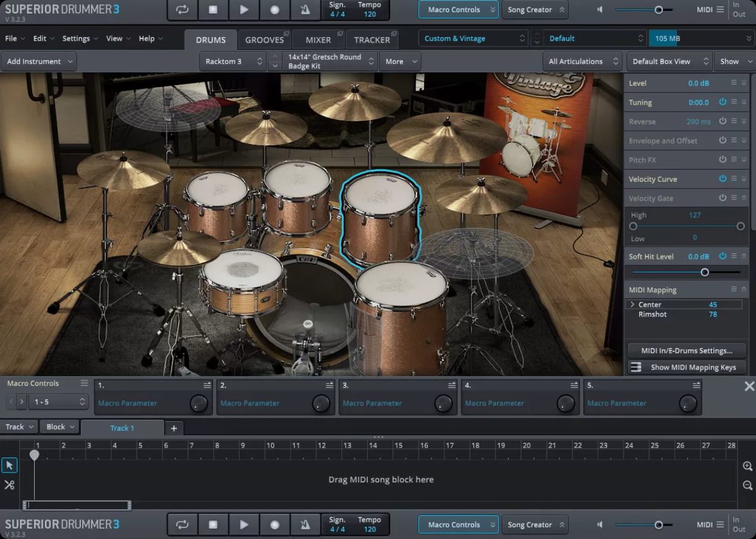Select the arrow pointer tool in the track editor

9,465
